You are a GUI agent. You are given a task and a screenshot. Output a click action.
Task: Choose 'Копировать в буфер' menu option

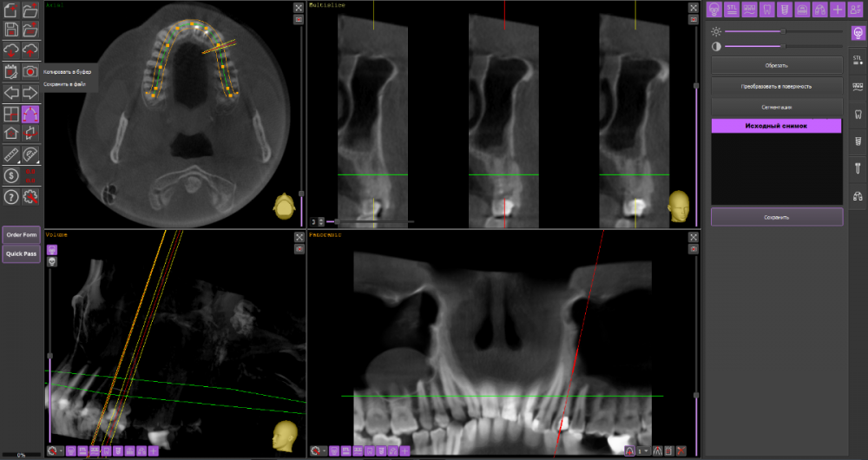tap(68, 71)
